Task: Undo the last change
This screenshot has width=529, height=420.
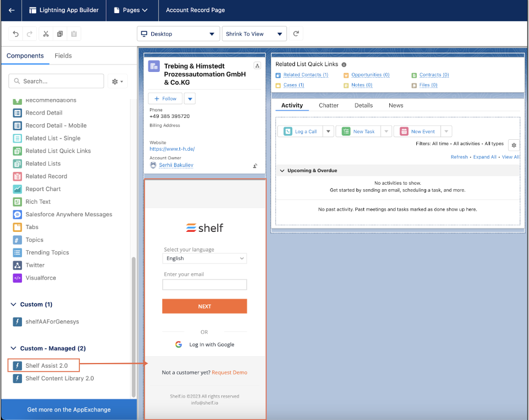Action: click(16, 34)
